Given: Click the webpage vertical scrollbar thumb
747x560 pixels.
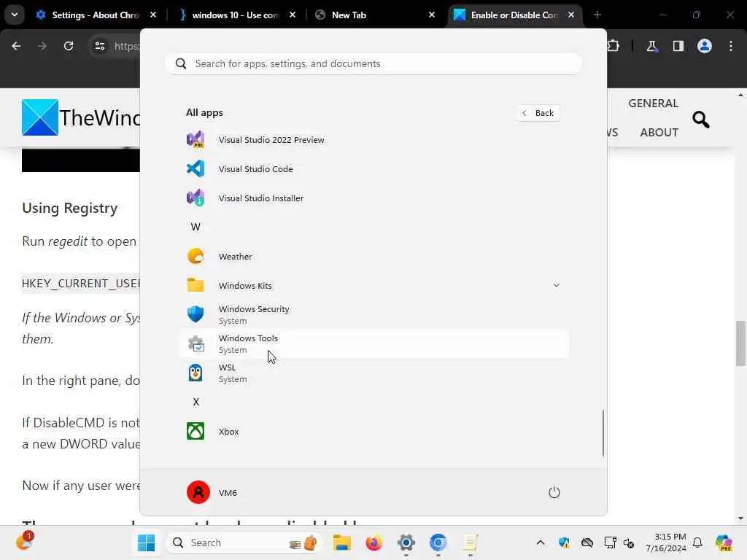Looking at the screenshot, I should click(740, 343).
